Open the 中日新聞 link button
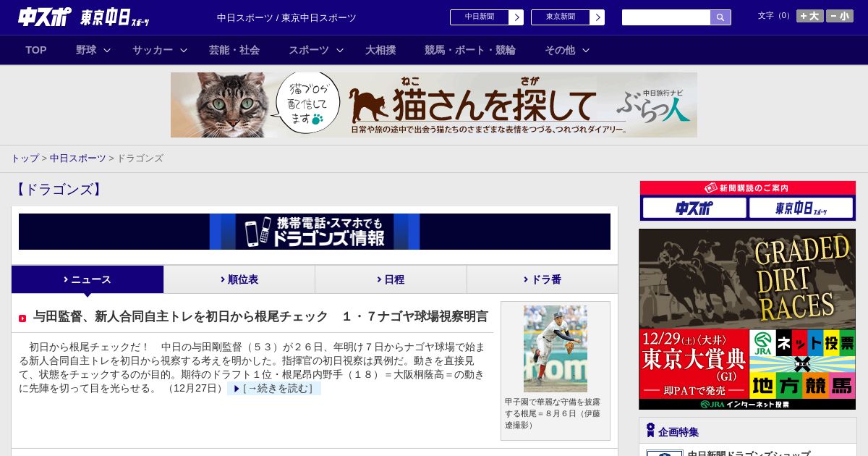This screenshot has width=868, height=456. point(480,17)
